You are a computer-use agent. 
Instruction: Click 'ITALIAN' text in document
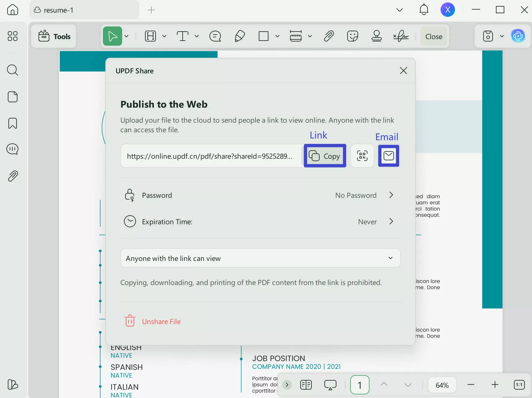click(125, 387)
